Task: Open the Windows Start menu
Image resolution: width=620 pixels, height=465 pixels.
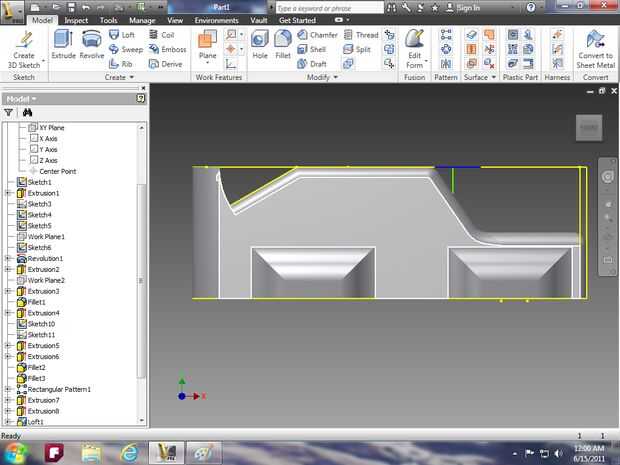Action: (x=15, y=453)
